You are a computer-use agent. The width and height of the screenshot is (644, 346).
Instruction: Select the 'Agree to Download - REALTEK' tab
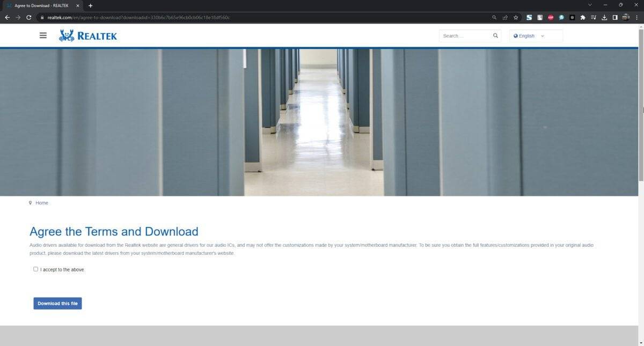coord(43,5)
